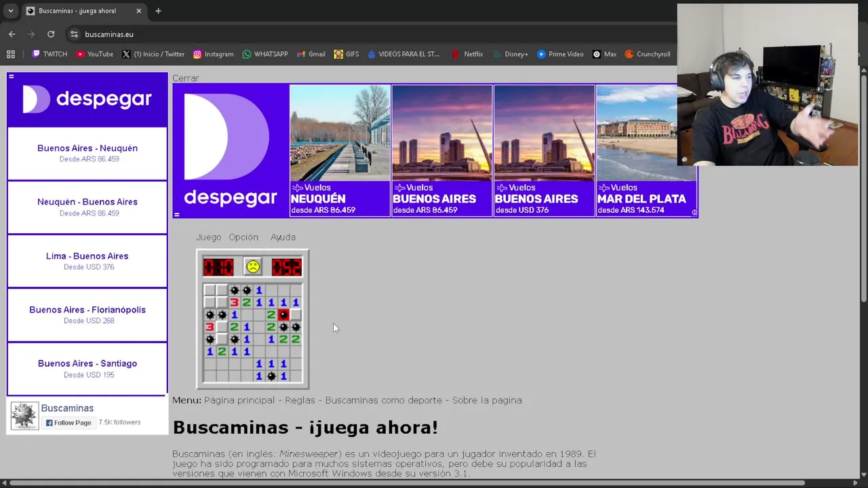Open the Buscaminas Facebook page title

(67, 408)
